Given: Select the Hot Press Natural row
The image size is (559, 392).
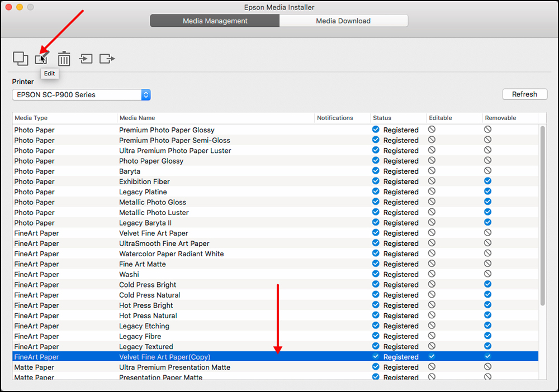Looking at the screenshot, I should click(x=275, y=316).
